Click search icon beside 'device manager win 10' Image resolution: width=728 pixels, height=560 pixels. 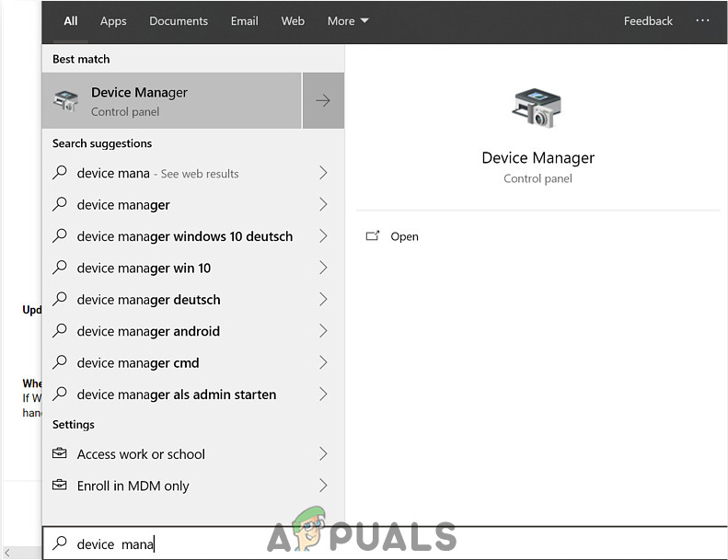pyautogui.click(x=60, y=268)
